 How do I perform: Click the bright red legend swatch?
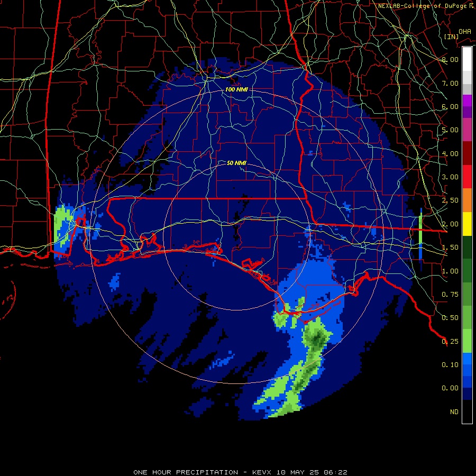(467, 177)
